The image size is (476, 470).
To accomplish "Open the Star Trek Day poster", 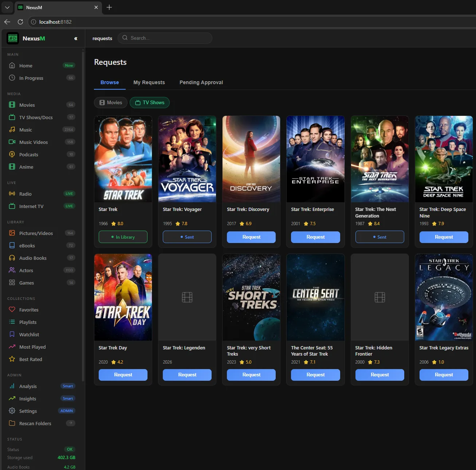I will (123, 297).
